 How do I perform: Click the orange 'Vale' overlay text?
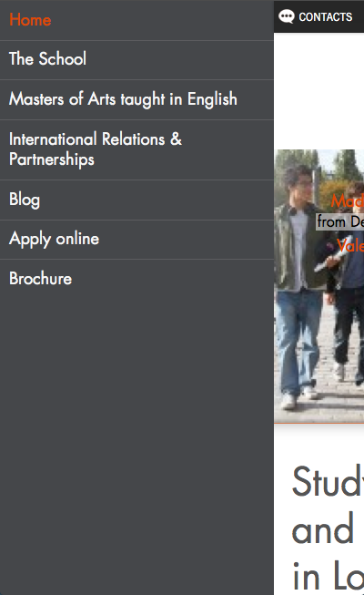[350, 245]
